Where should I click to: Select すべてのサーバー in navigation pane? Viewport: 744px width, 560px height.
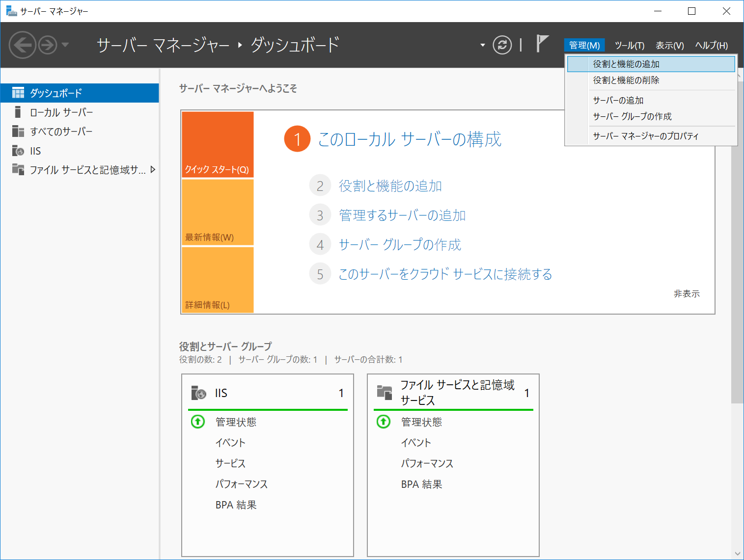click(80, 132)
